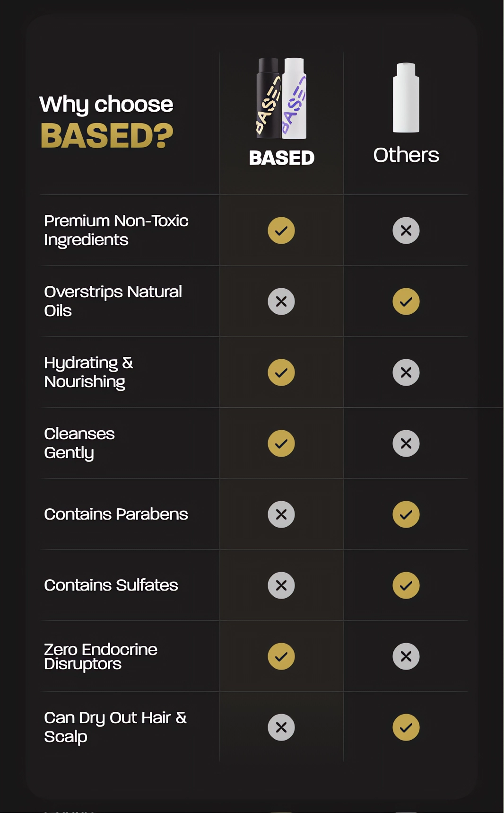504x813 pixels.
Task: Click the Cleanses Gently row label
Action: (x=79, y=443)
